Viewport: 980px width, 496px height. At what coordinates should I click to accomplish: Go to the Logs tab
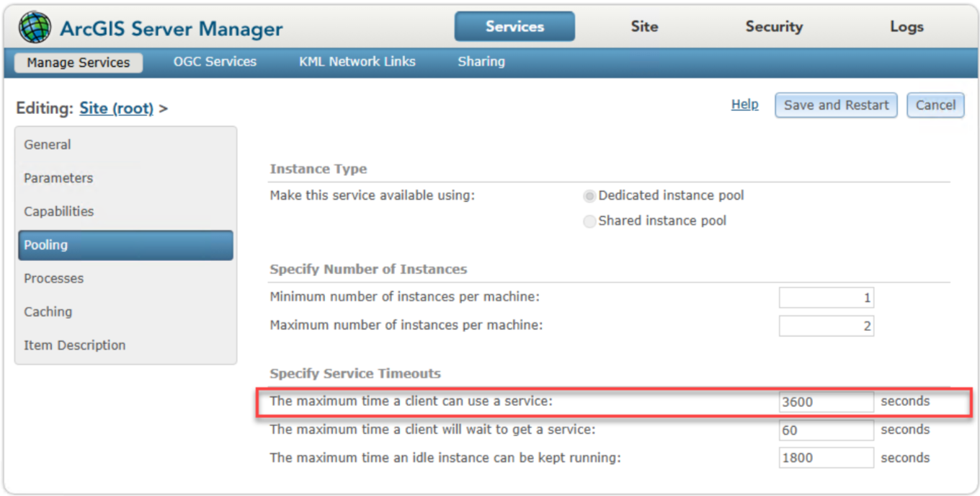906,27
